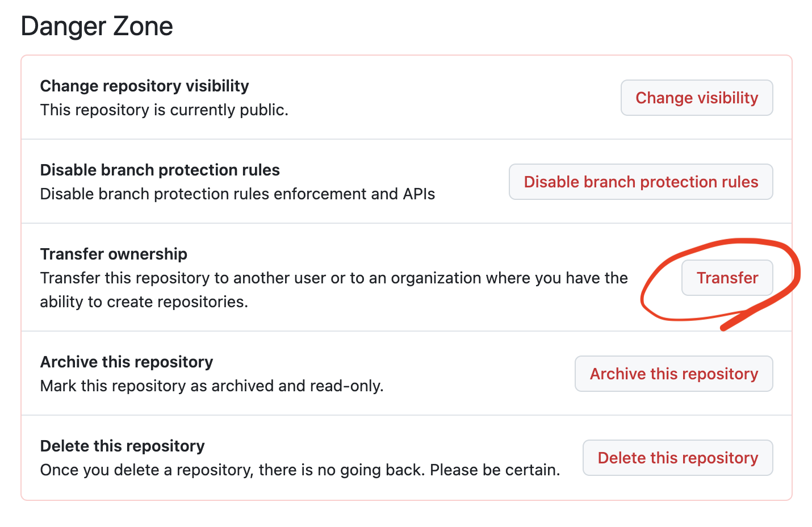
Task: Click the Danger Zone page heading
Action: click(x=97, y=26)
